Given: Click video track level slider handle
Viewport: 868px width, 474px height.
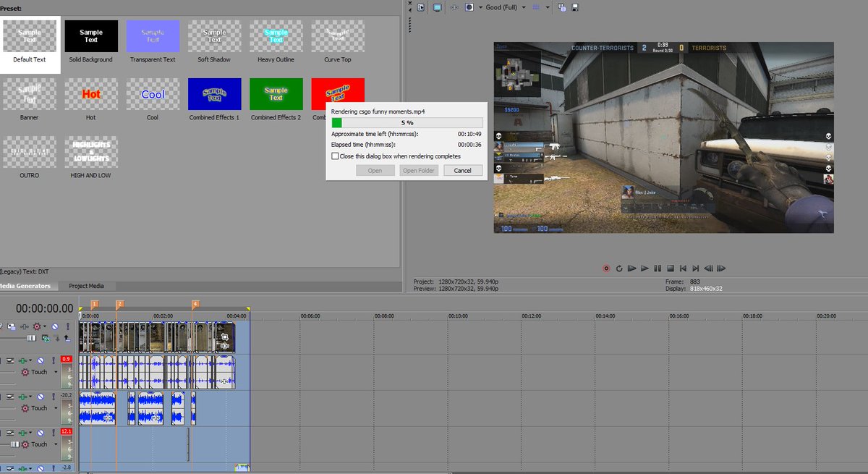Looking at the screenshot, I should coord(31,338).
